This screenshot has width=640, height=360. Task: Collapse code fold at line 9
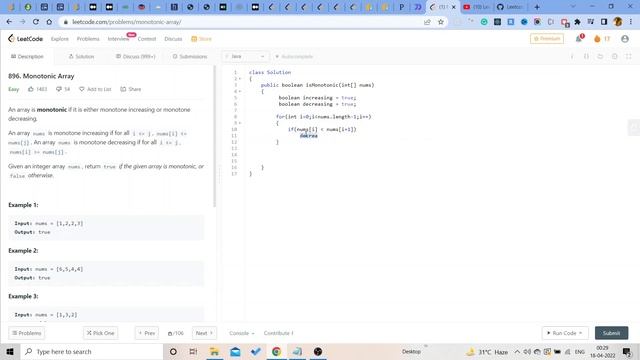240,123
